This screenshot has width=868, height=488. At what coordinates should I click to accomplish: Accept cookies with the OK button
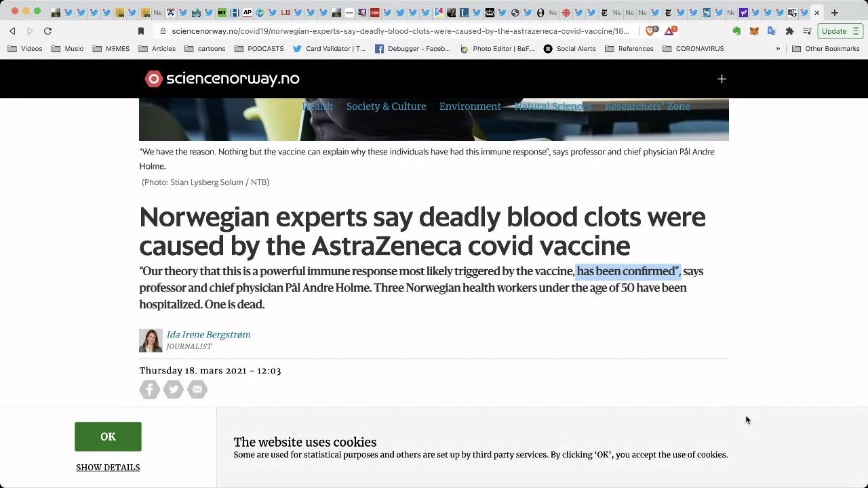[x=108, y=436]
